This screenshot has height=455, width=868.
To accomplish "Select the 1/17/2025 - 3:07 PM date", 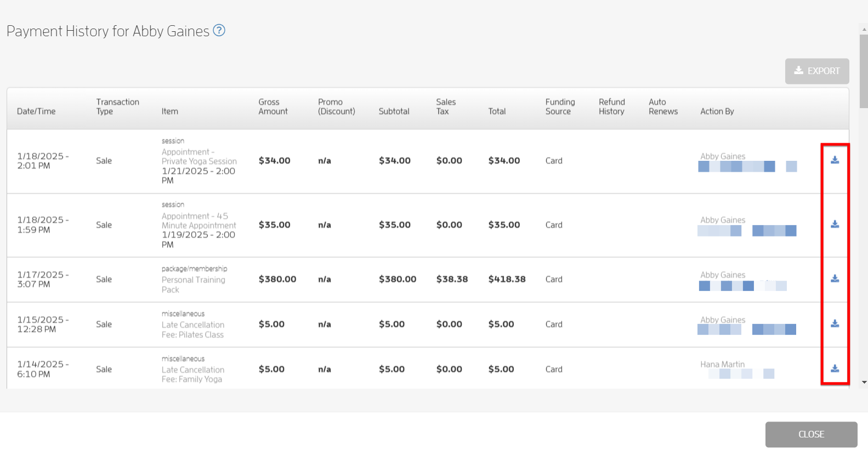I will point(43,279).
